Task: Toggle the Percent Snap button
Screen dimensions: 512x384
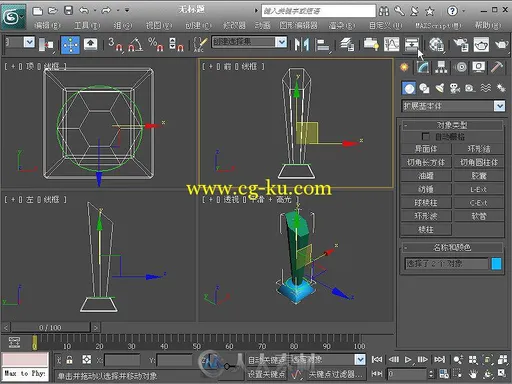Action: [156, 45]
